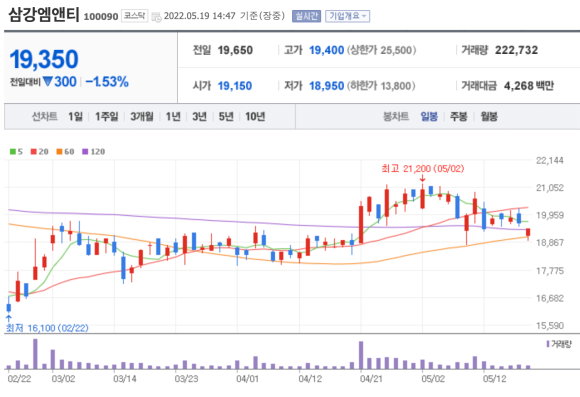Screen dimensions: 580x397
Task: Click the 22,144 price axis label
Action: [x=550, y=160]
